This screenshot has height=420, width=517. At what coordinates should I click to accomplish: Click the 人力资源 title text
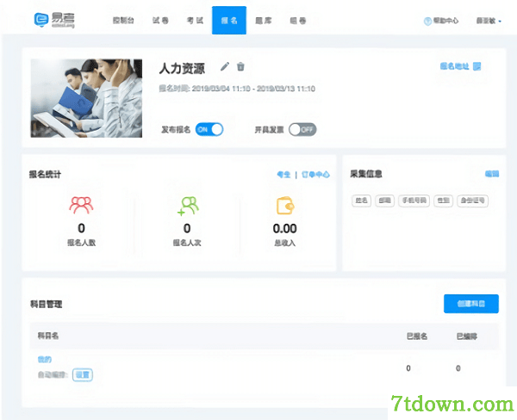point(182,69)
